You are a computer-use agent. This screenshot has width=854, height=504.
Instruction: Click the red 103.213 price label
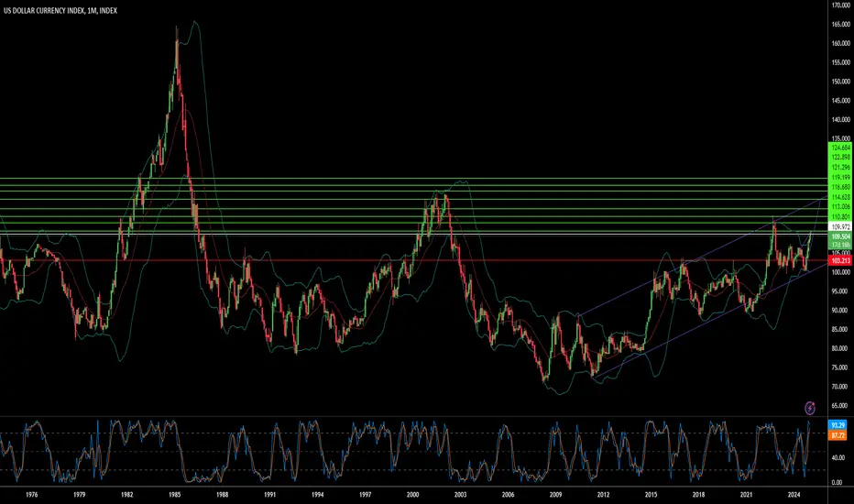[x=841, y=261]
